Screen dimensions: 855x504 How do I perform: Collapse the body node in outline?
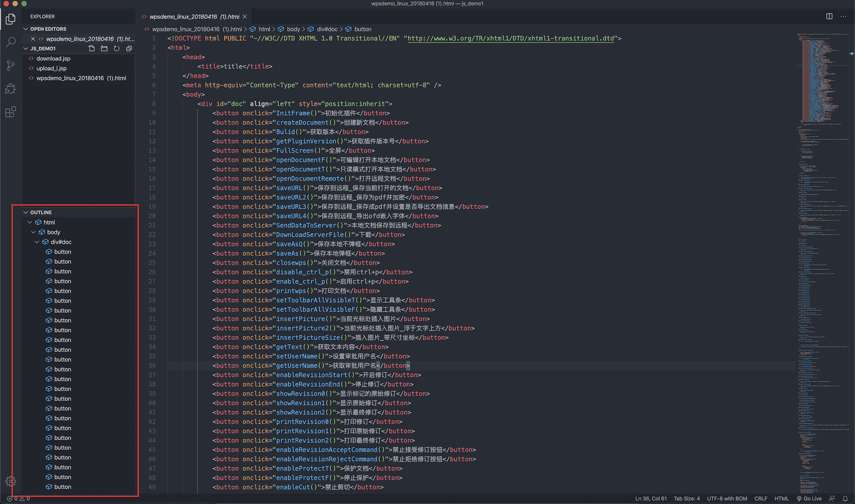coord(33,232)
